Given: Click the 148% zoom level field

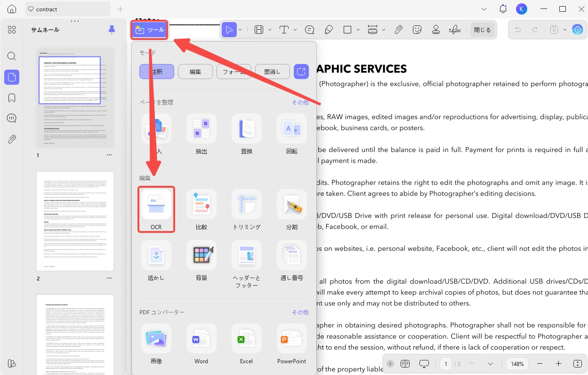Looking at the screenshot, I should point(517,364).
